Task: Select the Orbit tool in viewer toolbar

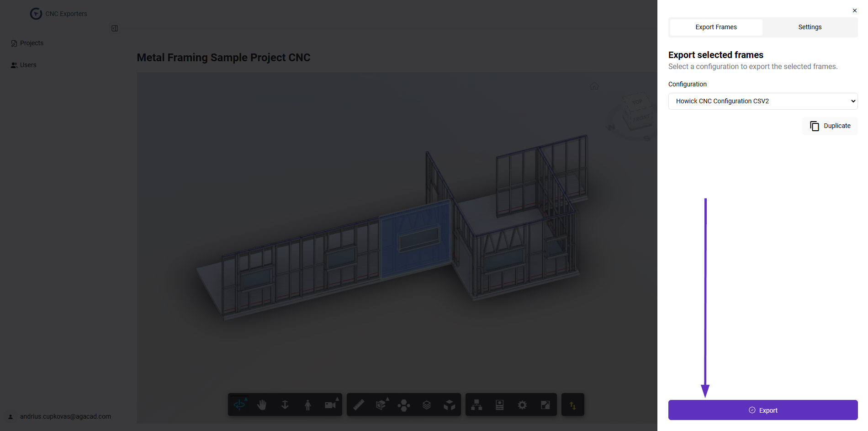Action: coord(239,404)
